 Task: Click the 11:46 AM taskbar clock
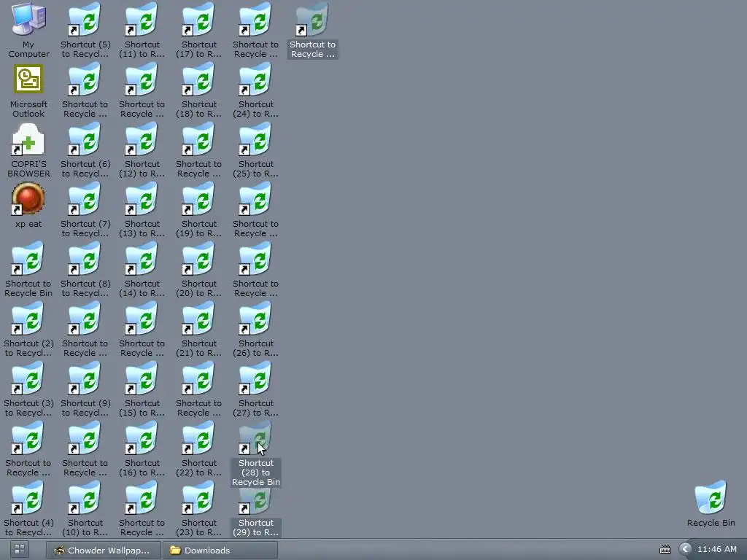coord(717,549)
